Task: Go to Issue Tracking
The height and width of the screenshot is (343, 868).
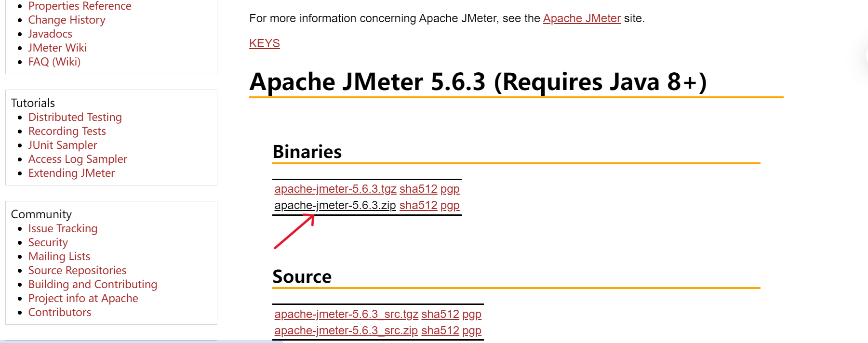Action: (63, 228)
